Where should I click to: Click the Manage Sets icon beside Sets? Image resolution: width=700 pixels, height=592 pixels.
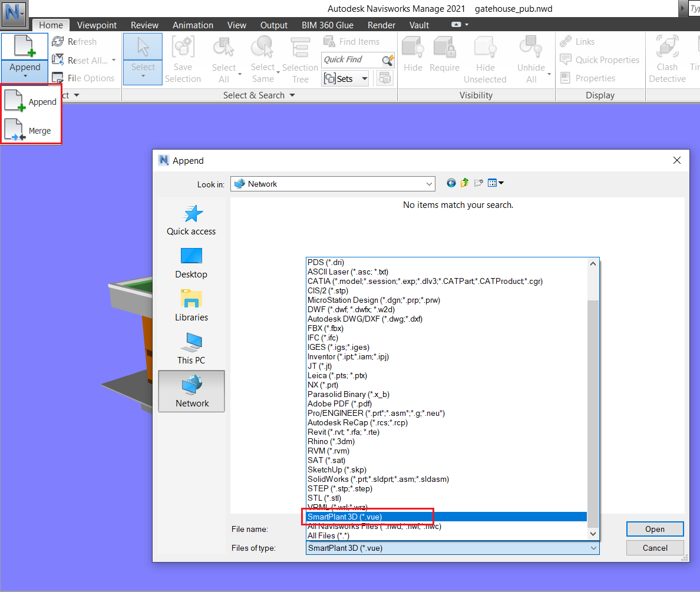pos(384,78)
